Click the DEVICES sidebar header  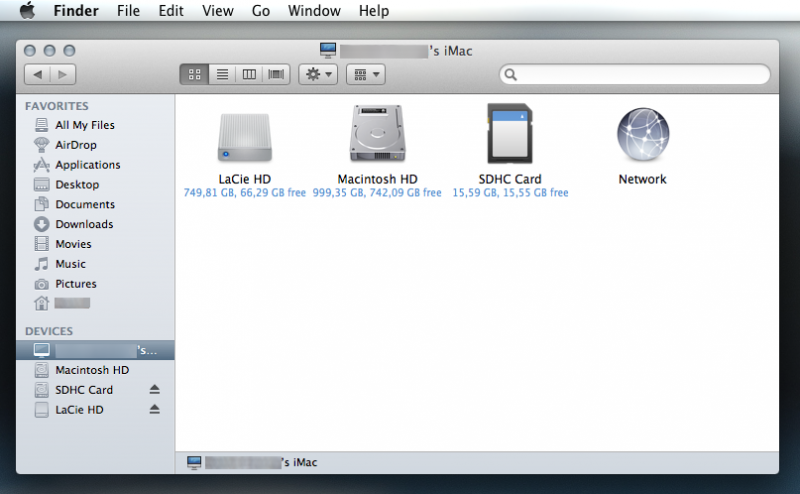coord(49,331)
